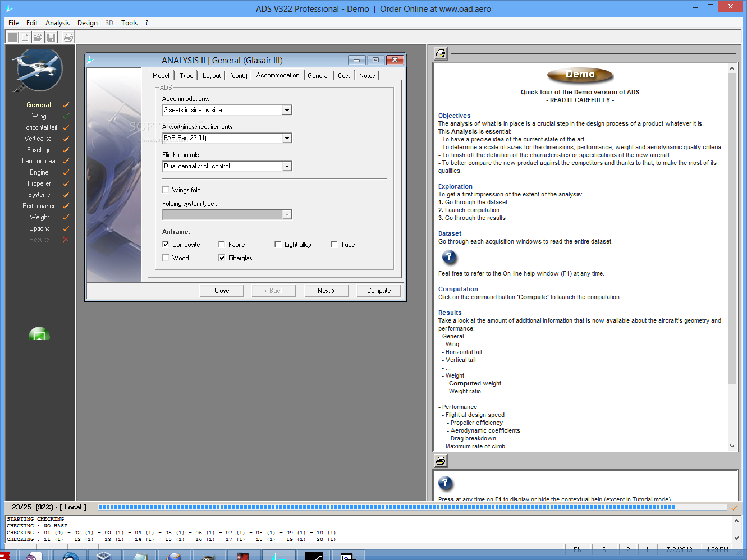
Task: Launch the computation with Compute
Action: [x=378, y=291]
